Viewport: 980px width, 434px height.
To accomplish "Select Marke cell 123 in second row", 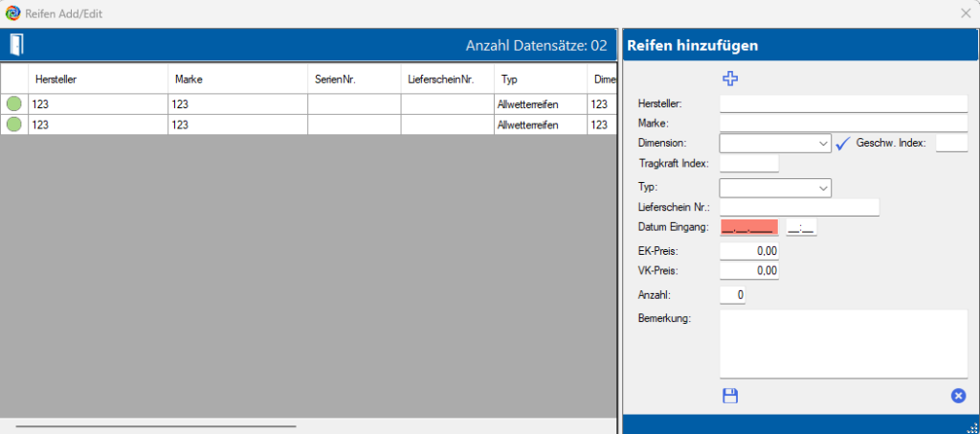I will coord(237,125).
